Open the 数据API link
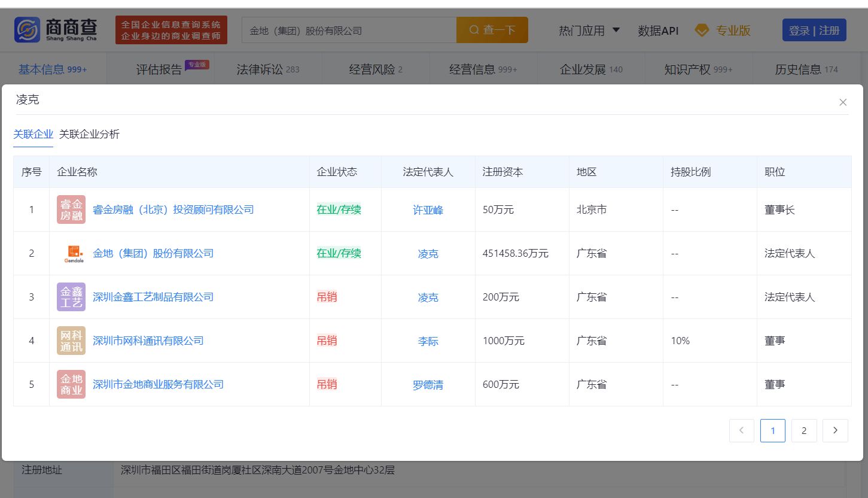This screenshot has width=868, height=498. click(x=658, y=31)
